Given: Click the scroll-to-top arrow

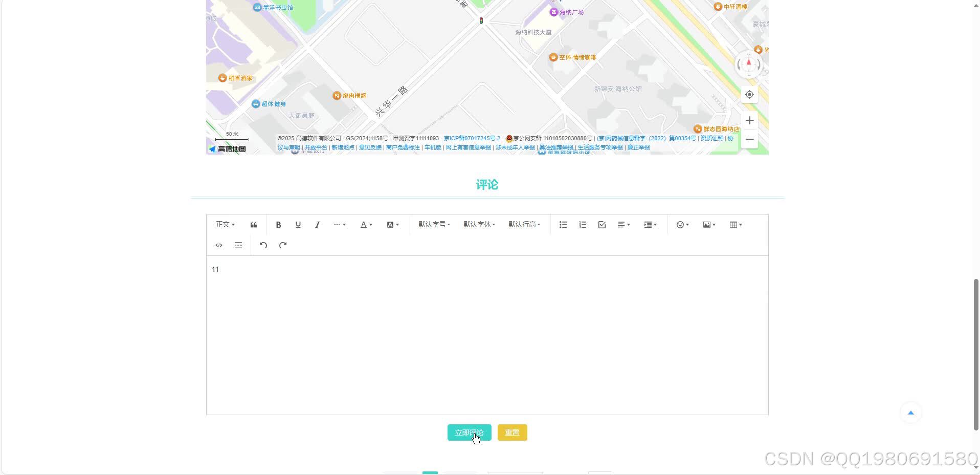Looking at the screenshot, I should [x=910, y=413].
